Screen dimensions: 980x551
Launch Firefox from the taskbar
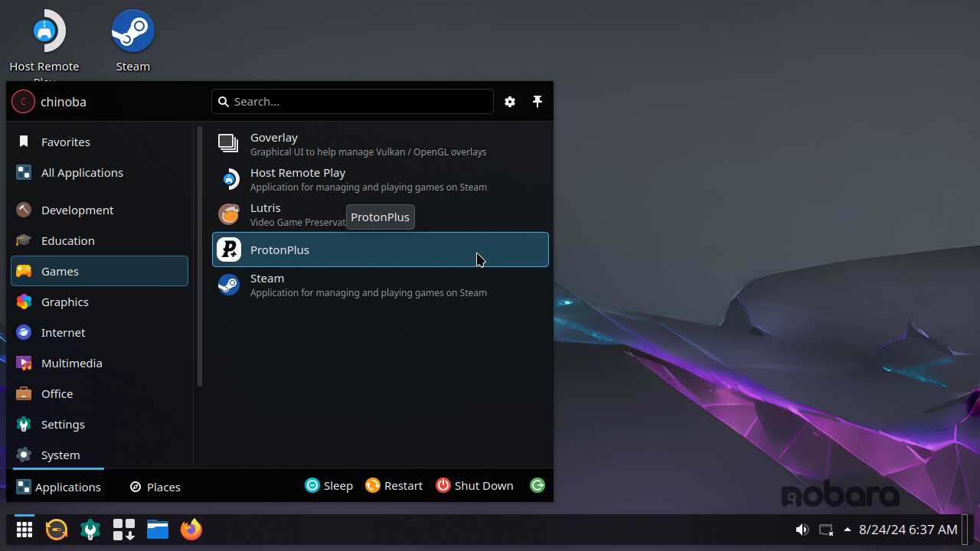[x=191, y=529]
